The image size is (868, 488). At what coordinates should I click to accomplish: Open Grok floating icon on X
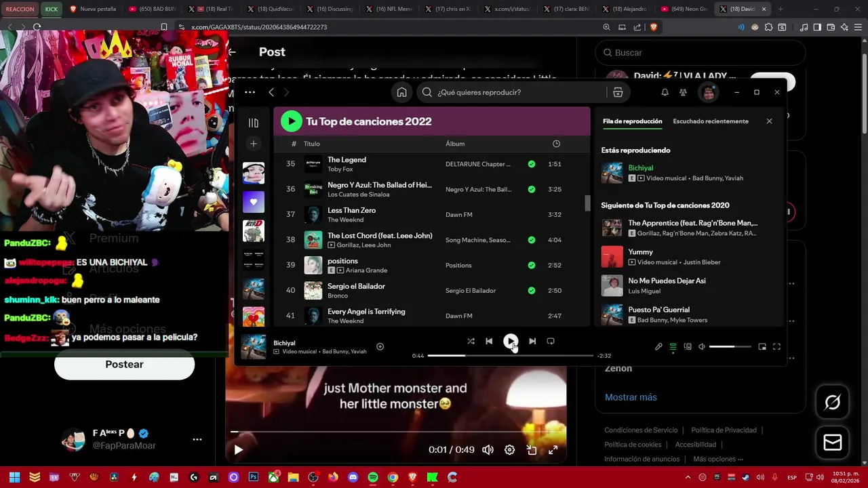(x=833, y=403)
